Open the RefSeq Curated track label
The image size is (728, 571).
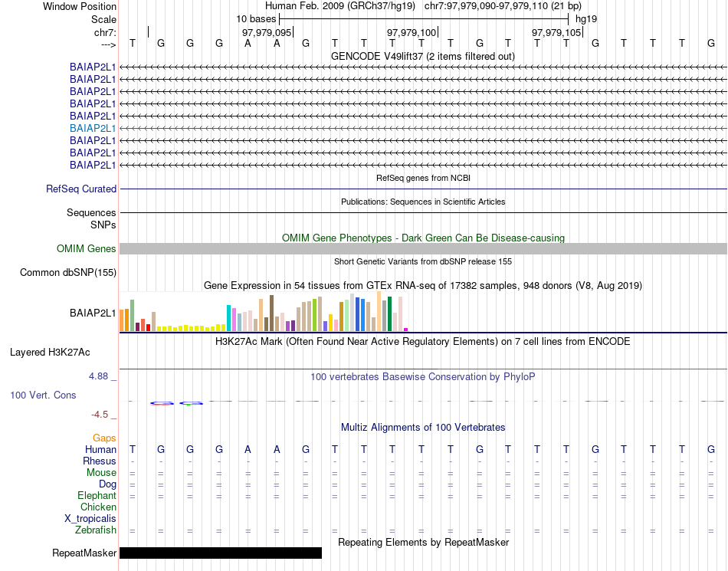[80, 189]
